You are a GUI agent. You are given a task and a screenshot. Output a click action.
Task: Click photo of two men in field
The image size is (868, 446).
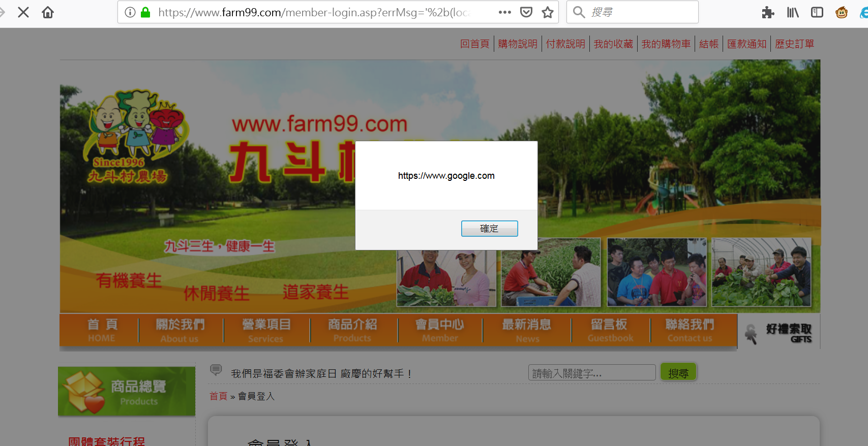(551, 272)
